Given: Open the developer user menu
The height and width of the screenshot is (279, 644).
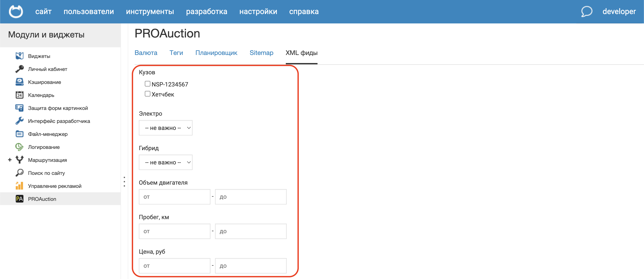Looking at the screenshot, I should 619,12.
